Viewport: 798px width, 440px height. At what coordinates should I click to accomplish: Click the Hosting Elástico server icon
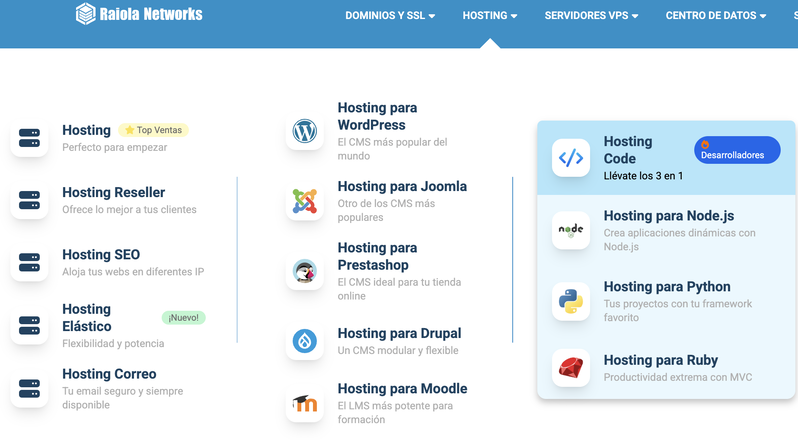[x=30, y=326]
